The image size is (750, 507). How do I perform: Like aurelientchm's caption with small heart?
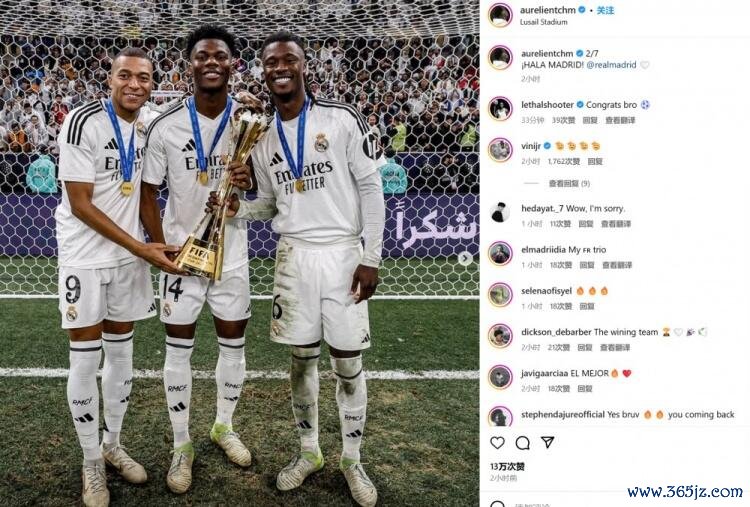pyautogui.click(x=645, y=65)
